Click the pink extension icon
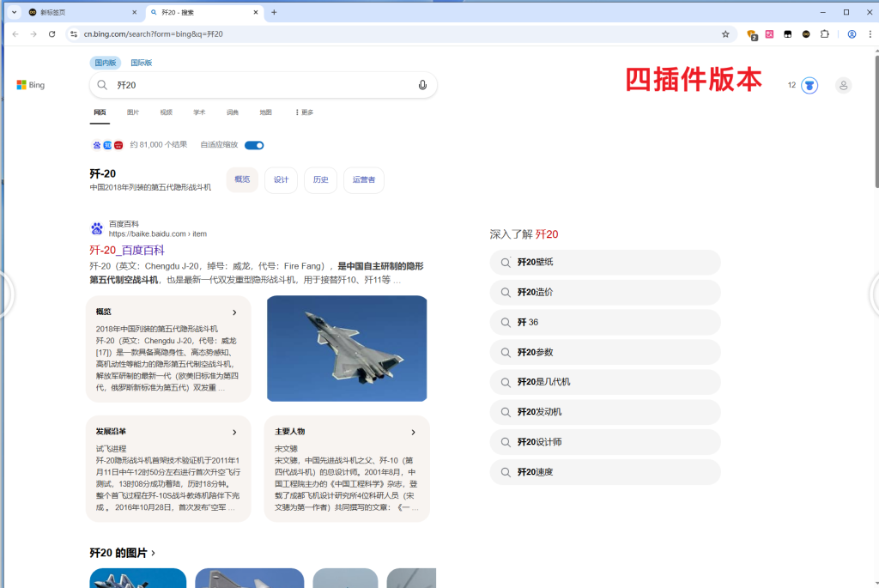The width and height of the screenshot is (879, 588). click(x=769, y=34)
